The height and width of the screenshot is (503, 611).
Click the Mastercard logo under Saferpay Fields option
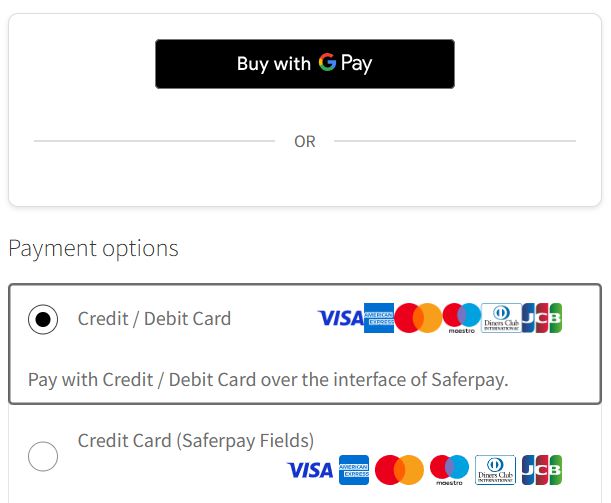click(x=400, y=470)
